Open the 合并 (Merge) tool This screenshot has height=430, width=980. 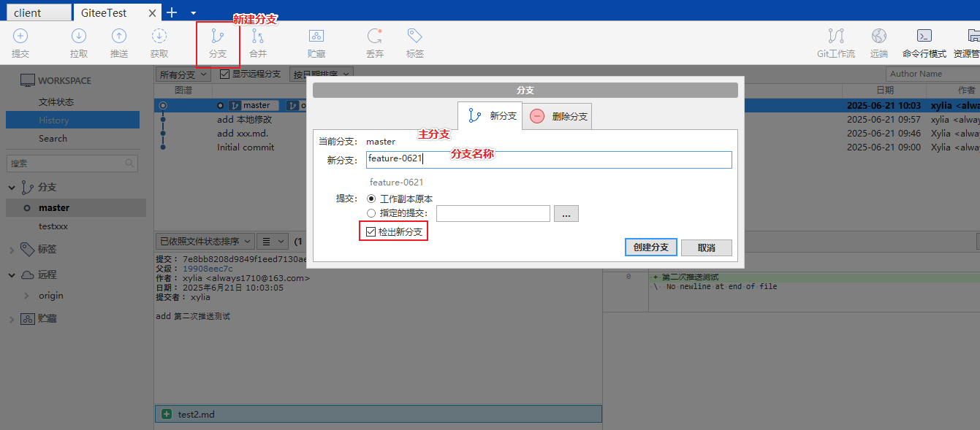point(258,43)
